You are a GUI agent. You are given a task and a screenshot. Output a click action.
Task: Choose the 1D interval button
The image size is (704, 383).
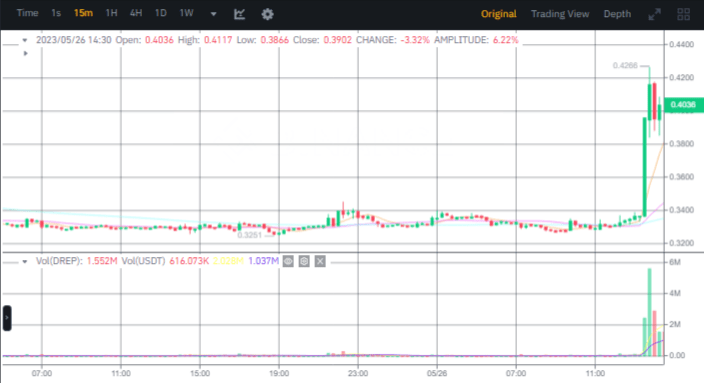pos(161,13)
